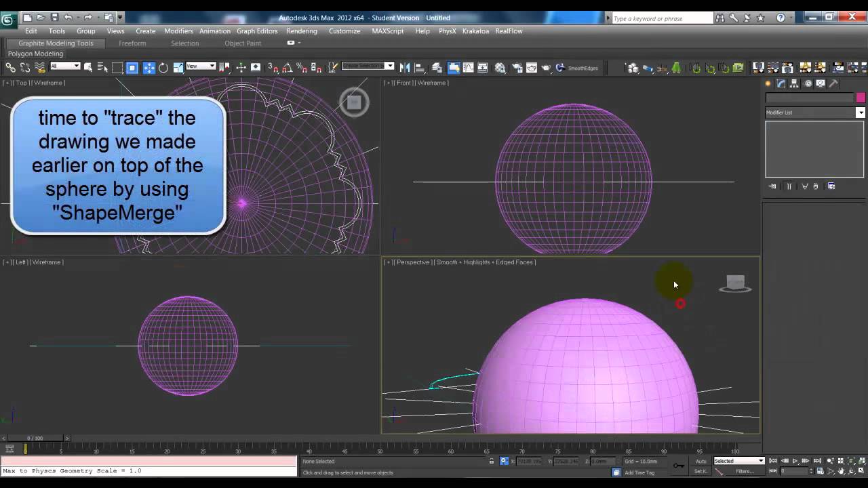868x488 pixels.
Task: Click the Render Production teapot icon
Action: tap(545, 67)
